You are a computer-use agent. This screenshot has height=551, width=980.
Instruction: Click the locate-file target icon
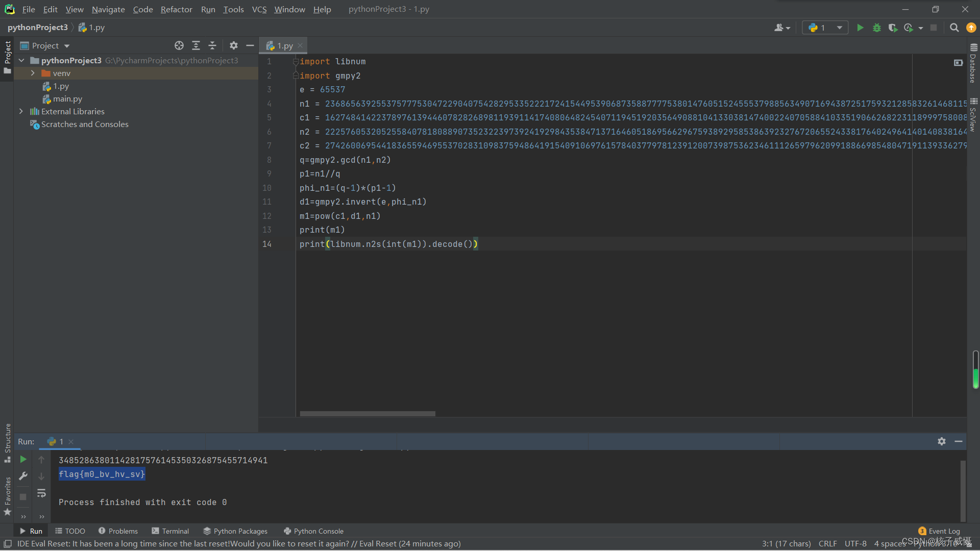click(x=179, y=45)
